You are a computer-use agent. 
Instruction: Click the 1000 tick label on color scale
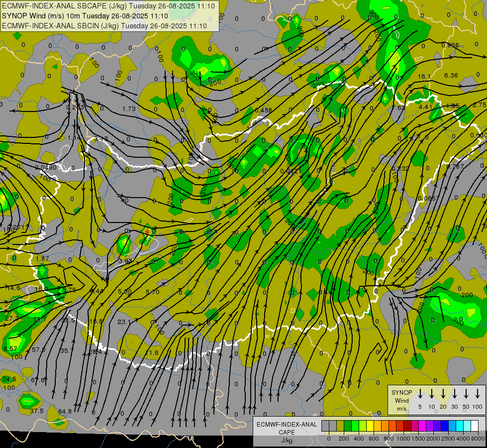403,439
